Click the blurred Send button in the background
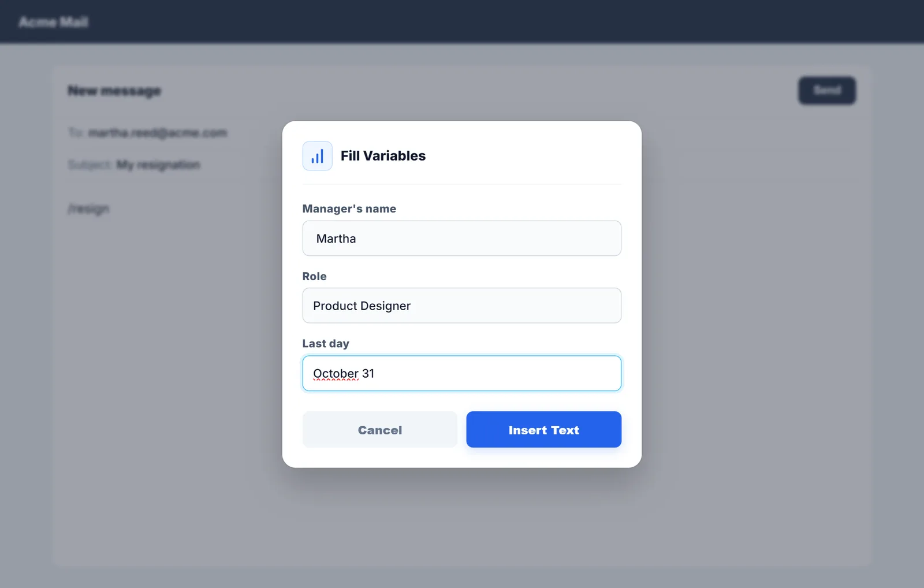 (x=827, y=90)
